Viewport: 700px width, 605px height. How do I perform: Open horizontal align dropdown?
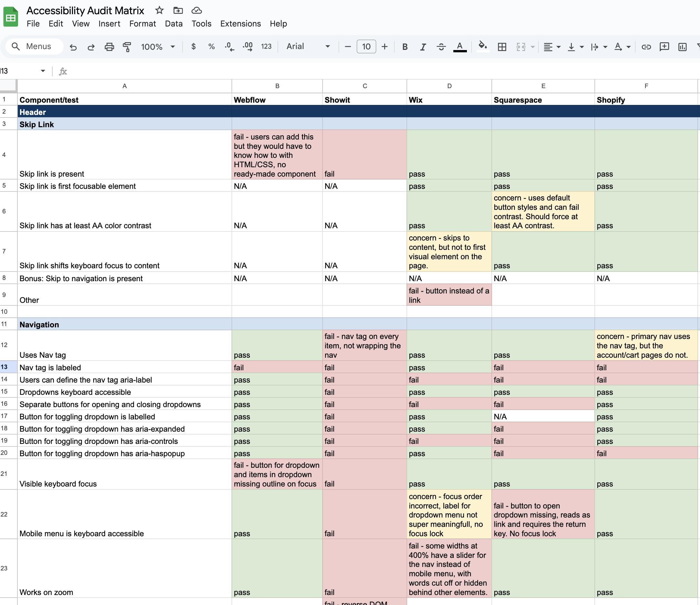(552, 46)
